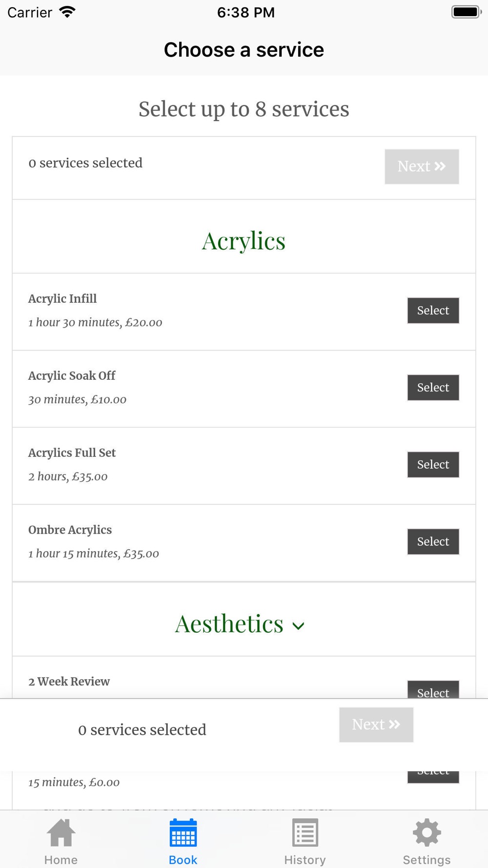Select the 2 Week Review service
This screenshot has height=868, width=488.
tap(433, 689)
